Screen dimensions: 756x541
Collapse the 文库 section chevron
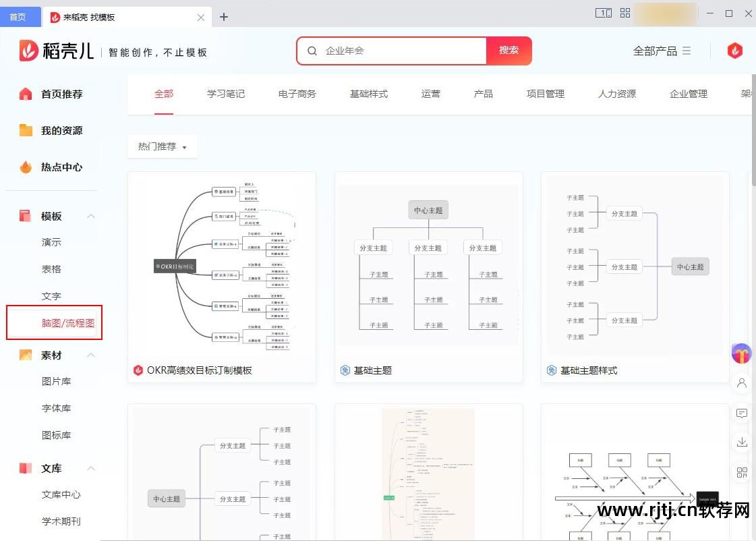pyautogui.click(x=91, y=468)
